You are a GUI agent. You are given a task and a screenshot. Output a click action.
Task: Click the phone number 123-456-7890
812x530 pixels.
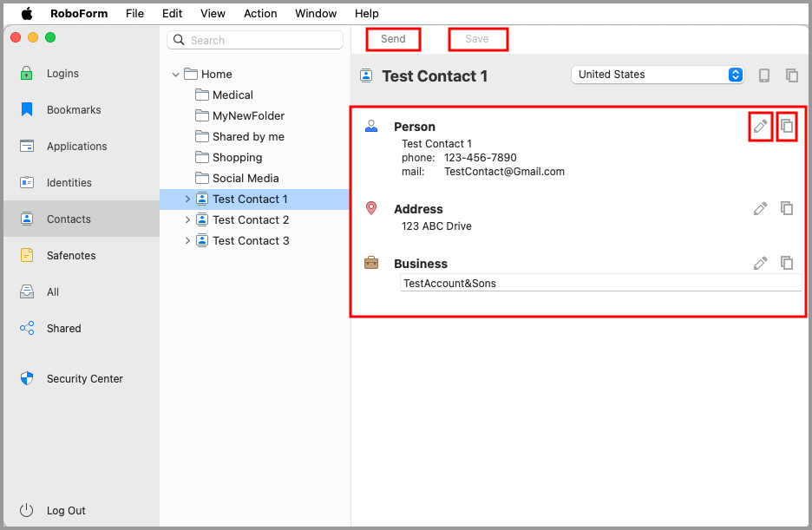pos(480,157)
